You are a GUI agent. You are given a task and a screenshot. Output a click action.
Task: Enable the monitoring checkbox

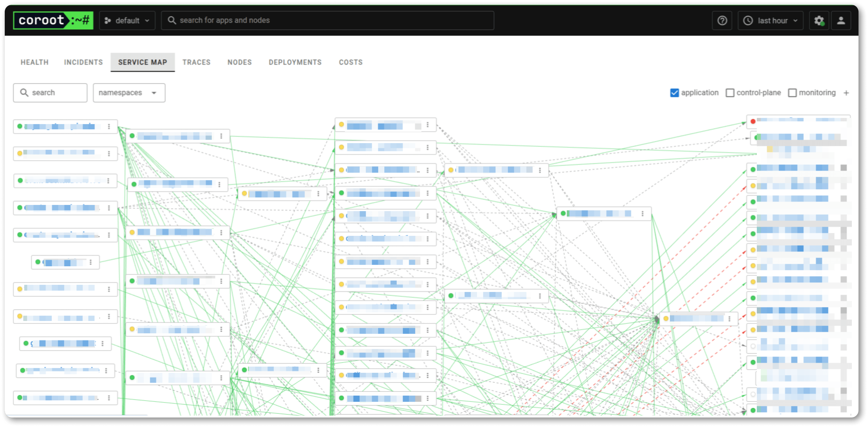[x=792, y=93]
